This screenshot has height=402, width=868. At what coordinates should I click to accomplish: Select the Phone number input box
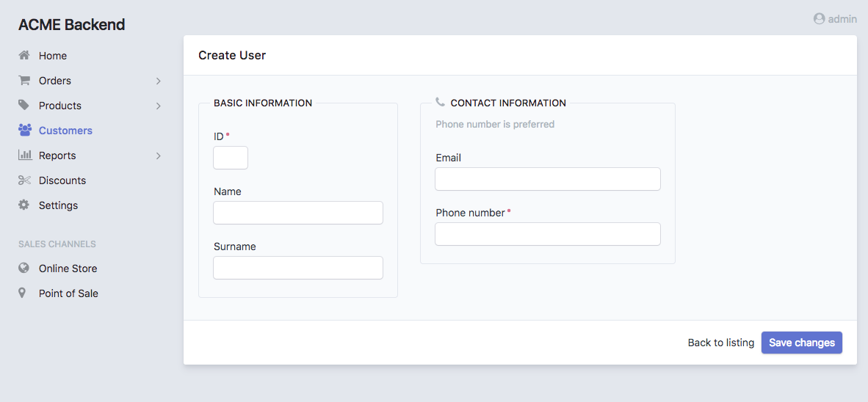(547, 234)
